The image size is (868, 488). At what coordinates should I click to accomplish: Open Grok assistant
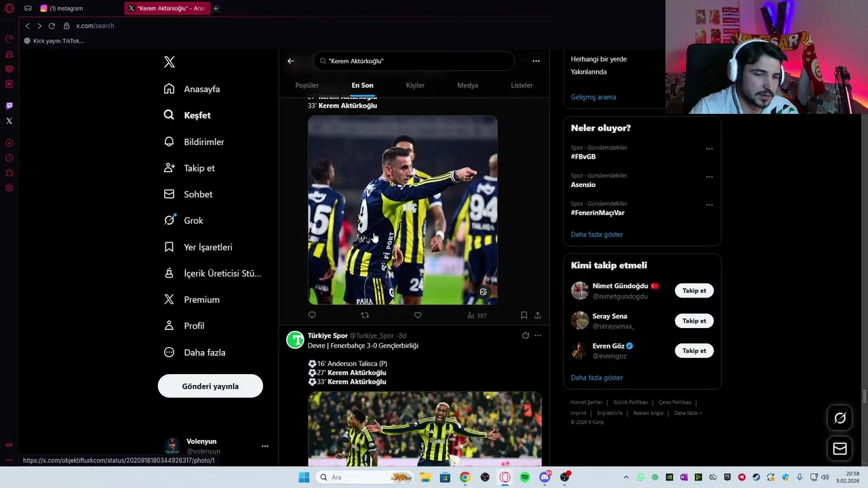[x=184, y=220]
